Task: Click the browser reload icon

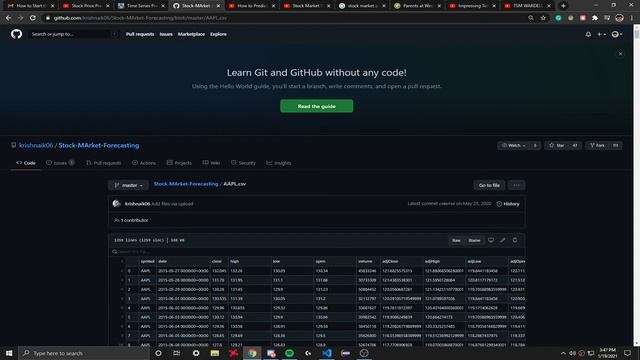Action: (x=33, y=18)
